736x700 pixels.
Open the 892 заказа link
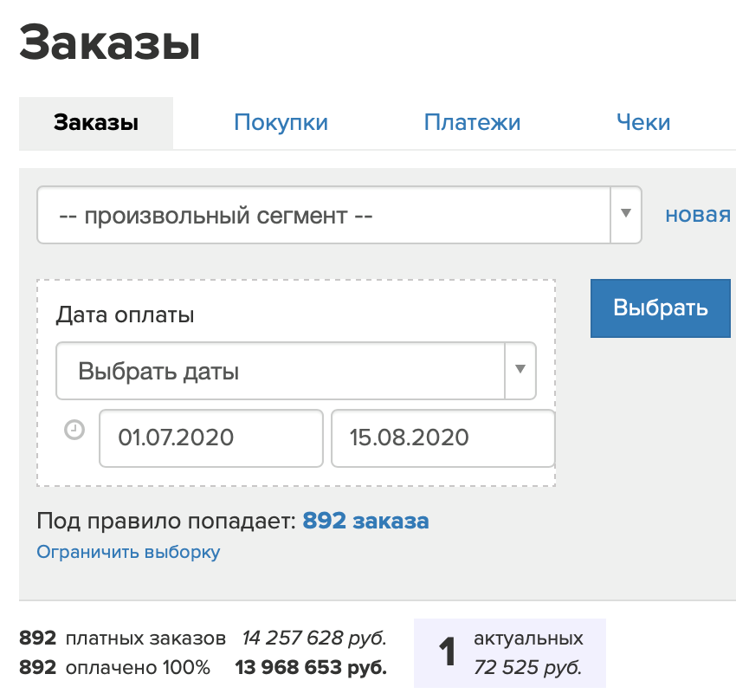[365, 521]
